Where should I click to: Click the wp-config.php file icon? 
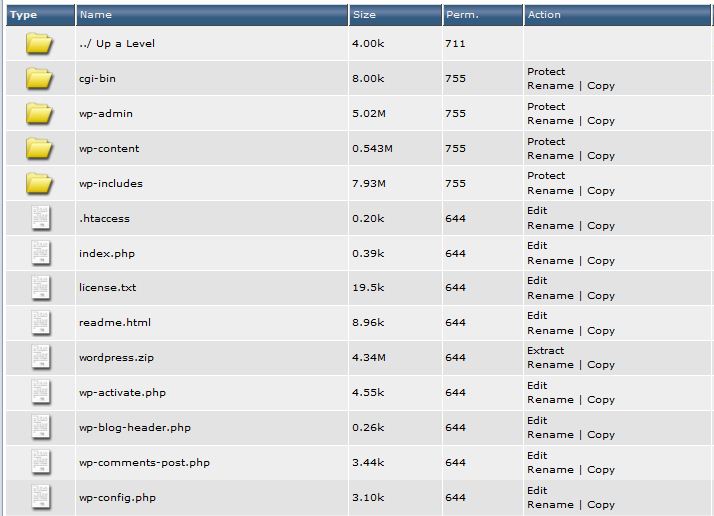(x=40, y=497)
